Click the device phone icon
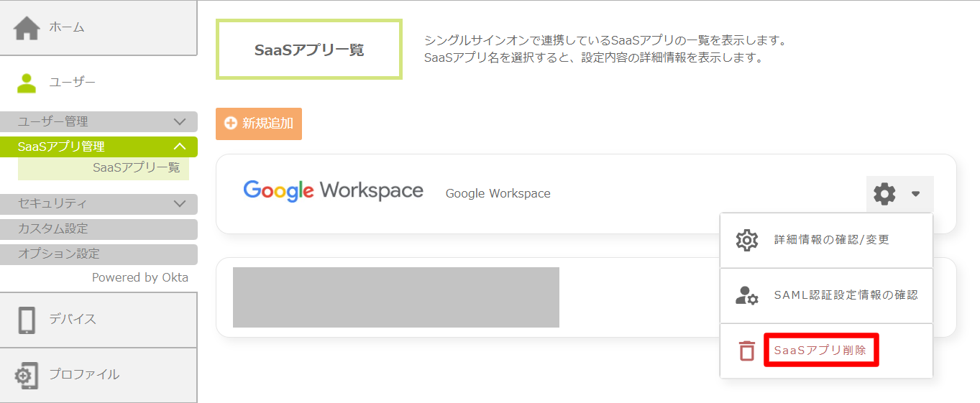 (x=27, y=320)
